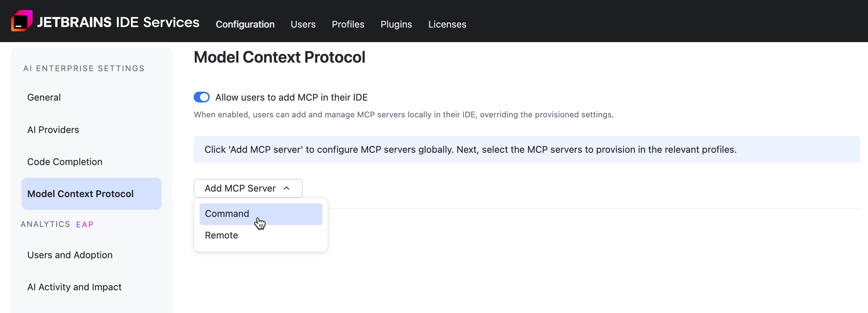The image size is (868, 313).
Task: Open AI Activity and Impact page
Action: pos(74,287)
